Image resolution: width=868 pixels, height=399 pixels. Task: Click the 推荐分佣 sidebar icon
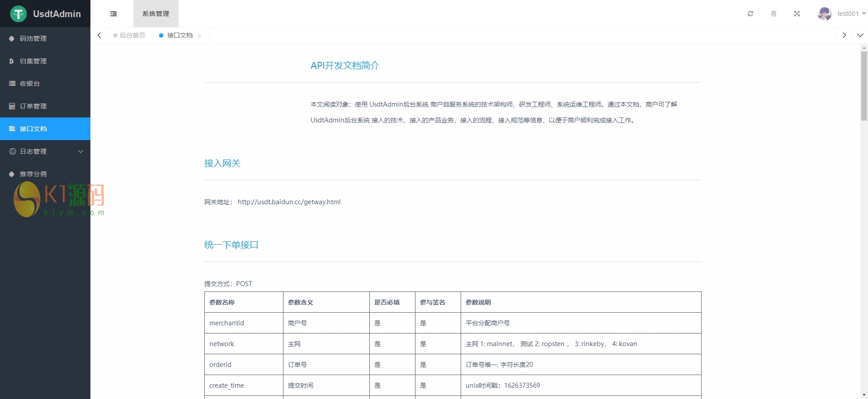coord(12,174)
